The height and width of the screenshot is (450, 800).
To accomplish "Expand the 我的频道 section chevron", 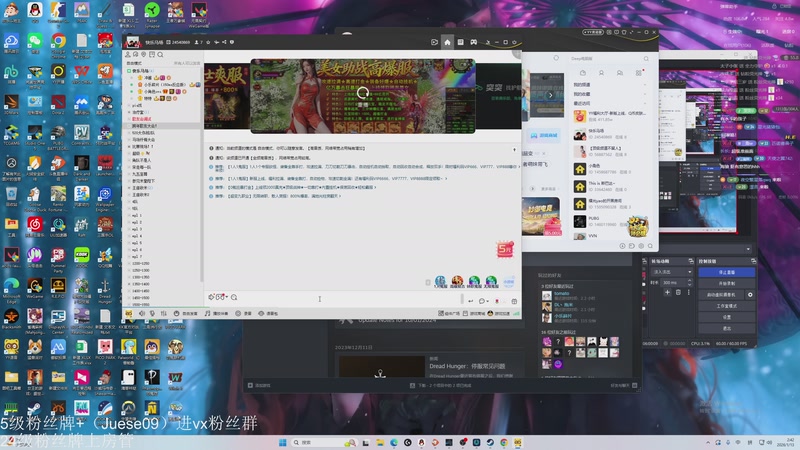I will (644, 85).
